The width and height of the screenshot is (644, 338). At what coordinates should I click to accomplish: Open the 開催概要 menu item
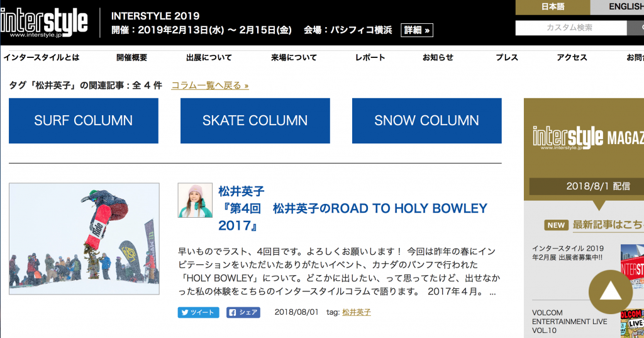pos(131,57)
